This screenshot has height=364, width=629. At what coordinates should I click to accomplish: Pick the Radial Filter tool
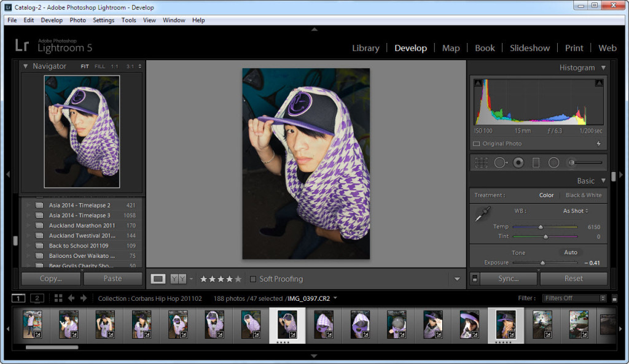[553, 163]
